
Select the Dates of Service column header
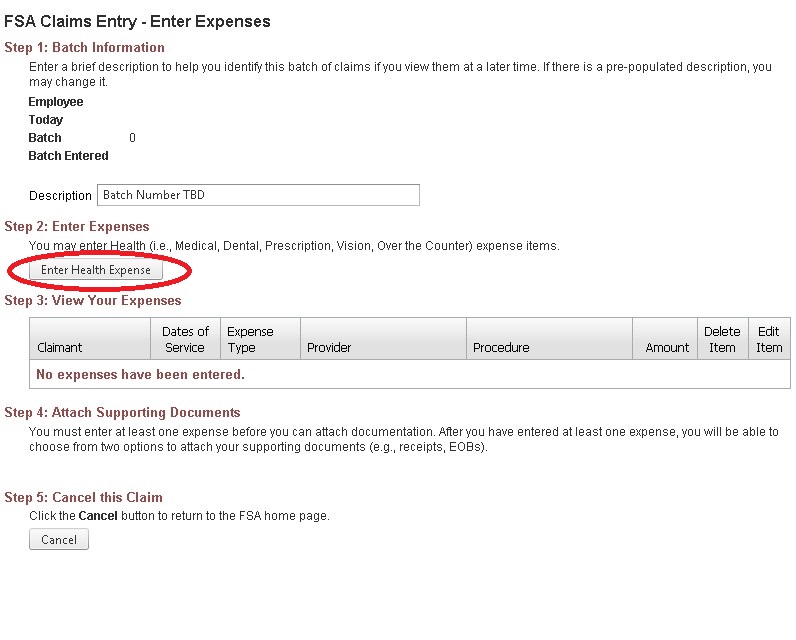(x=184, y=339)
